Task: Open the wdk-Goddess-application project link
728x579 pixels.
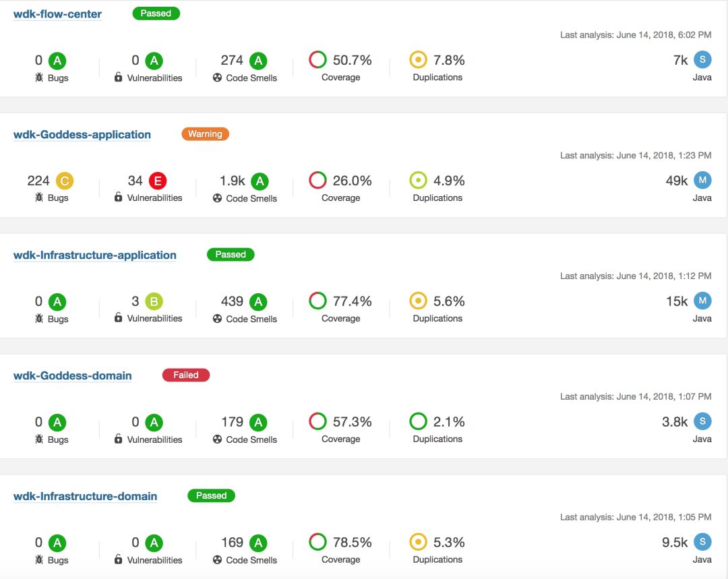Action: point(82,135)
